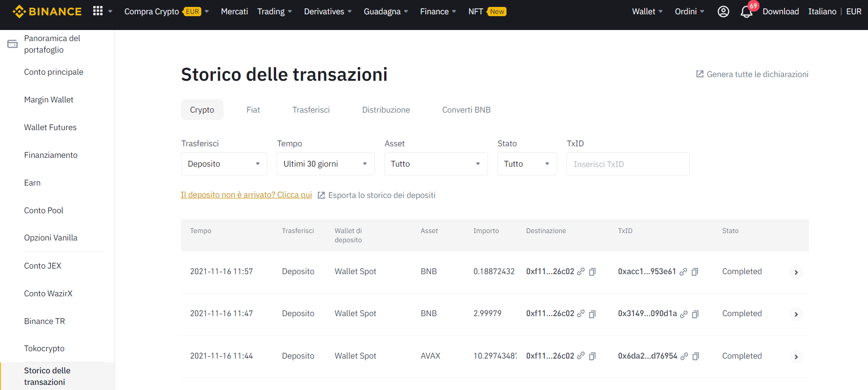Image resolution: width=868 pixels, height=390 pixels.
Task: Click Download in the top bar
Action: pyautogui.click(x=781, y=12)
